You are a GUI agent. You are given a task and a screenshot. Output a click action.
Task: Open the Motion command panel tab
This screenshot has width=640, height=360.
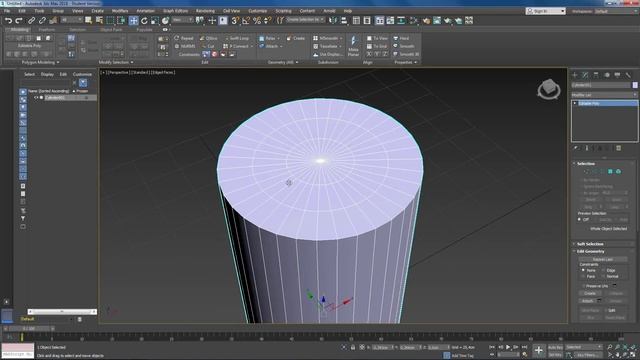[x=607, y=75]
